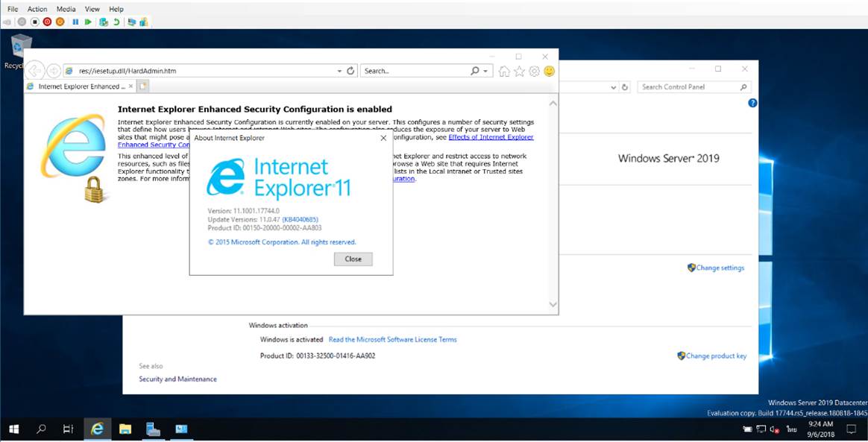The height and width of the screenshot is (442, 868).
Task: Open a new tab in Internet Explorer
Action: (x=143, y=86)
